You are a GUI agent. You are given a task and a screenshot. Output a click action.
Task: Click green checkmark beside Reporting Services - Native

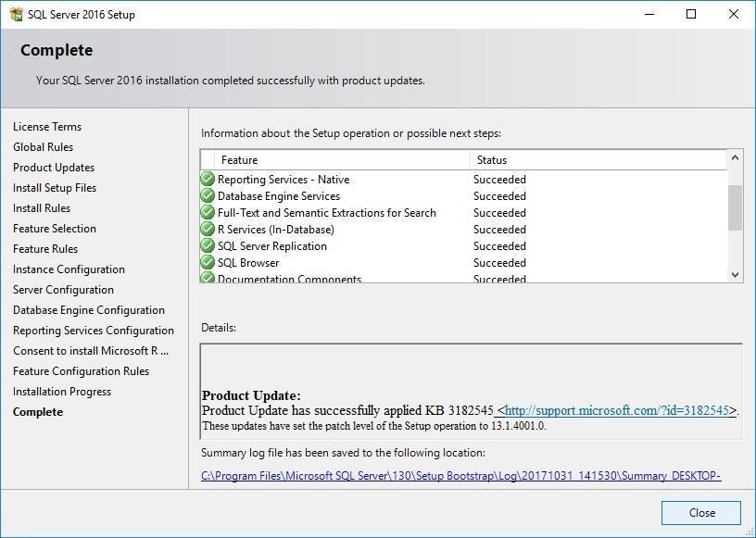click(208, 180)
